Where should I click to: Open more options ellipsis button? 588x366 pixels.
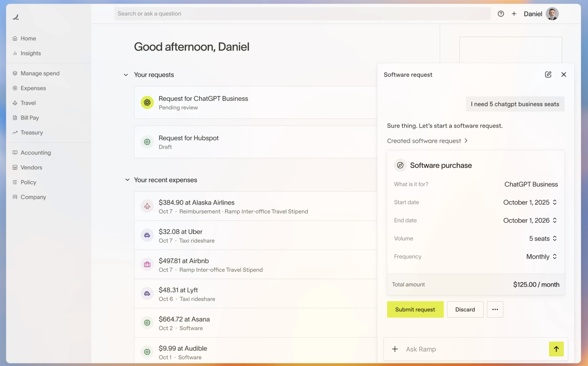[x=495, y=309]
